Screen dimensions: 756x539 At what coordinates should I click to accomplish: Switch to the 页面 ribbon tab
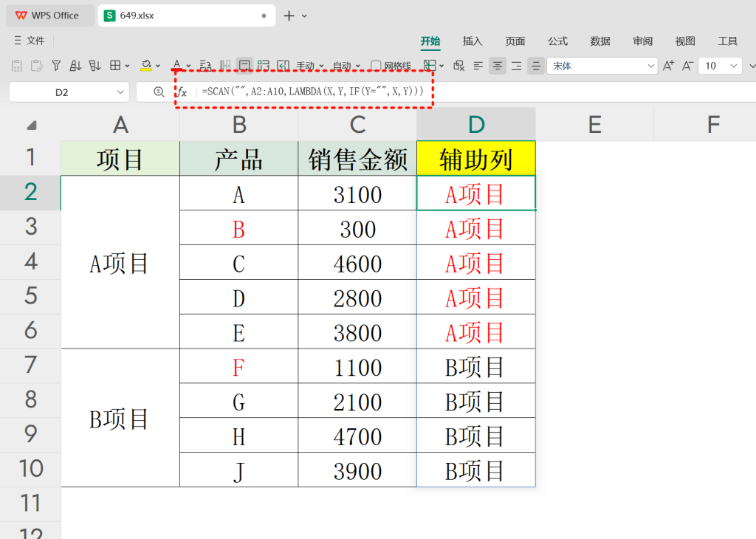click(515, 41)
